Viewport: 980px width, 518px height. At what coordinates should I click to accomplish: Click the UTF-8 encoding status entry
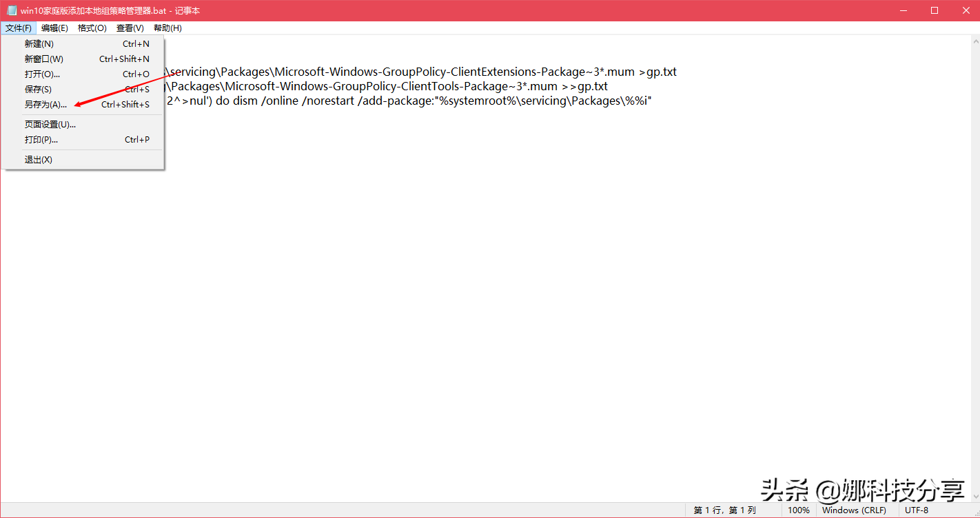click(x=917, y=510)
